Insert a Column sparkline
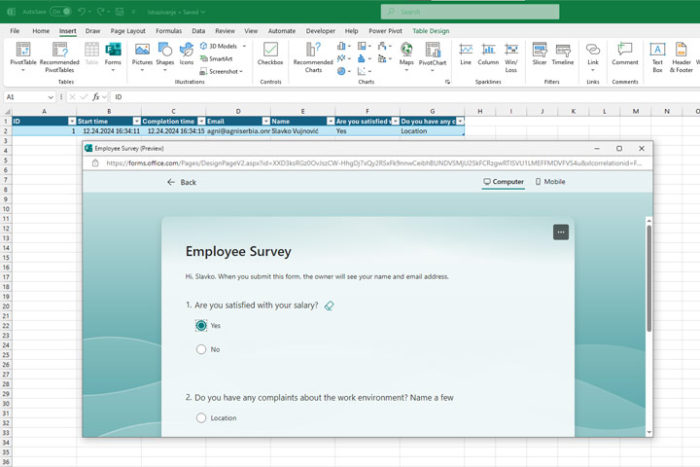The image size is (700, 467). tap(488, 54)
